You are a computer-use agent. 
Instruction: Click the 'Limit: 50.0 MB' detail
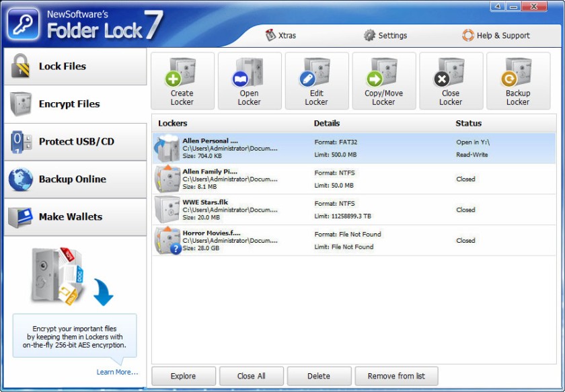tap(334, 186)
